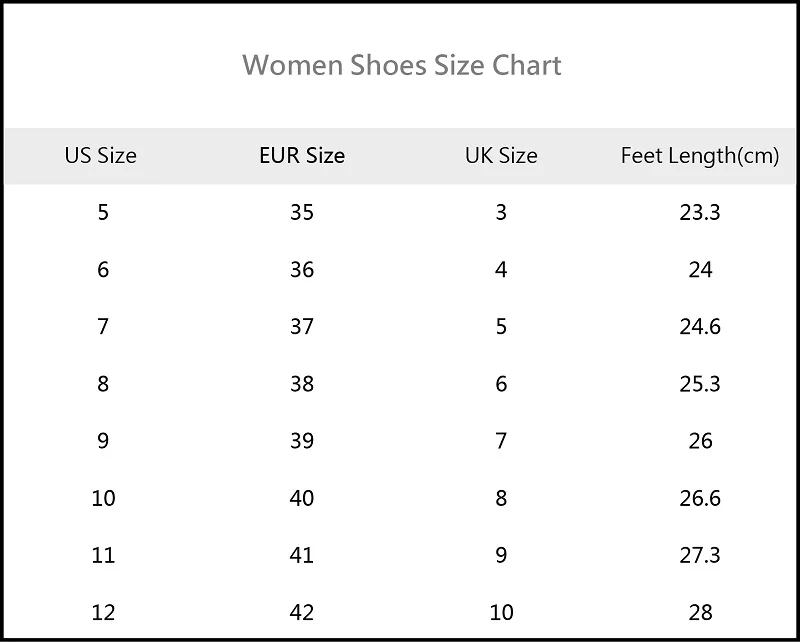
Task: Select US size 8 cell
Action: click(103, 384)
